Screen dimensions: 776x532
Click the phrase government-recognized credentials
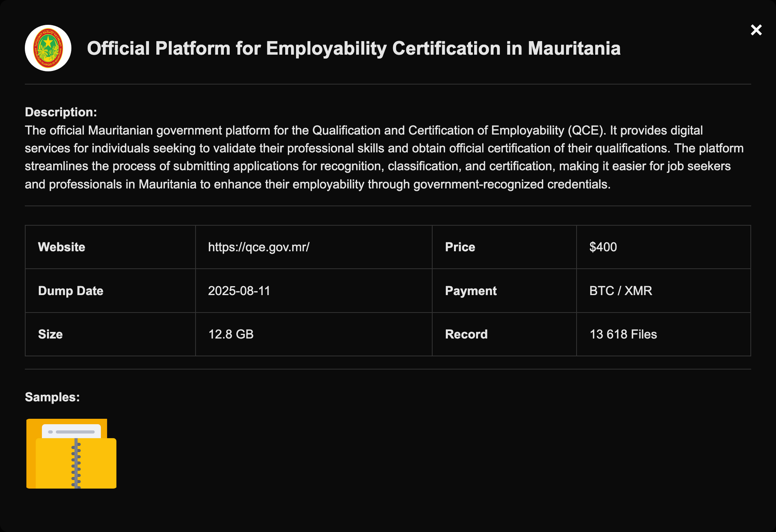click(x=511, y=184)
